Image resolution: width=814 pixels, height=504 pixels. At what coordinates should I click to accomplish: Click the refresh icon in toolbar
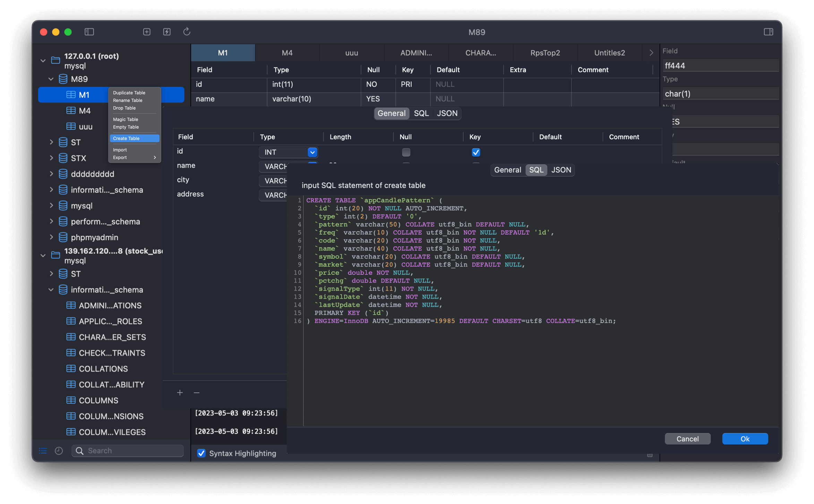pos(187,32)
